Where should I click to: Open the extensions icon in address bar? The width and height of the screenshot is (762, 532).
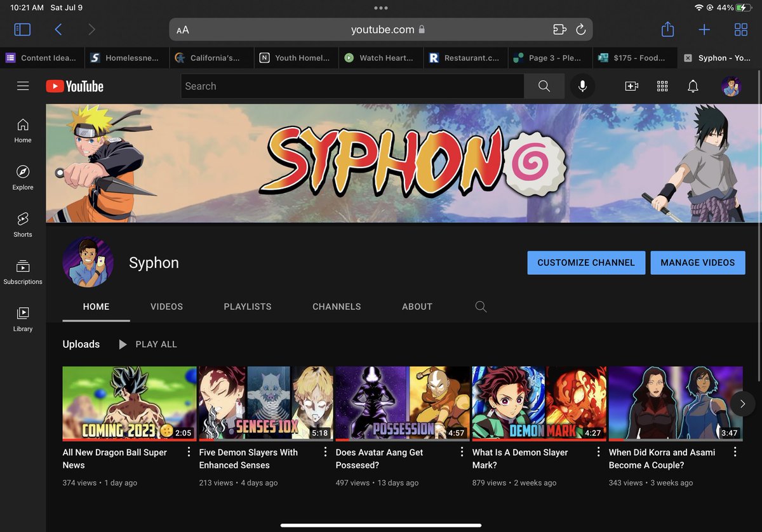pos(559,29)
